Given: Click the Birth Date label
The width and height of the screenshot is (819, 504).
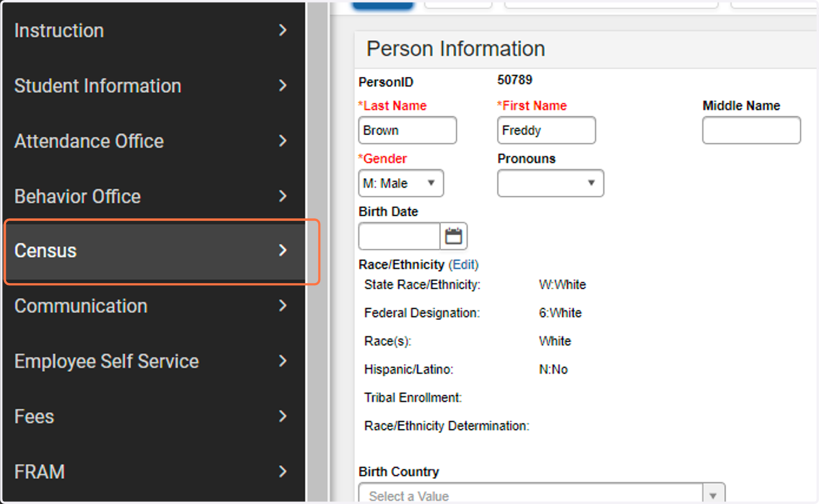Looking at the screenshot, I should tap(388, 211).
